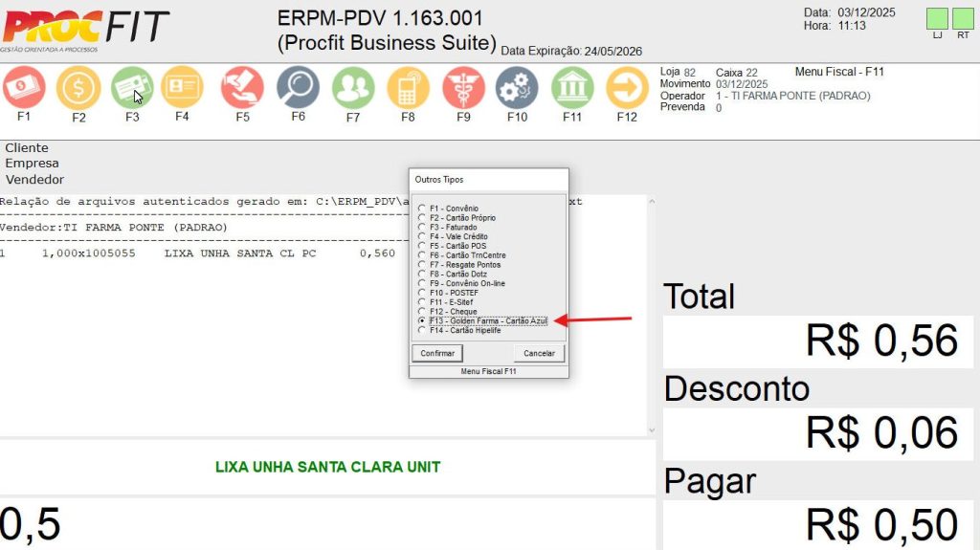Open the F6 magnifier search icon
The width and height of the screenshot is (980, 550).
[298, 88]
